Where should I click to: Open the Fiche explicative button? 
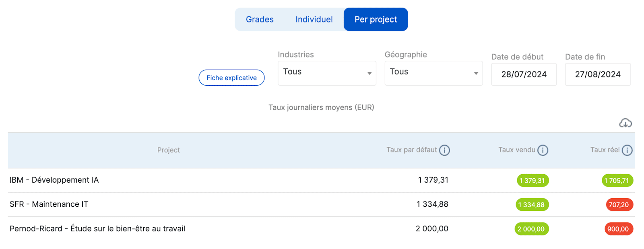pos(231,78)
